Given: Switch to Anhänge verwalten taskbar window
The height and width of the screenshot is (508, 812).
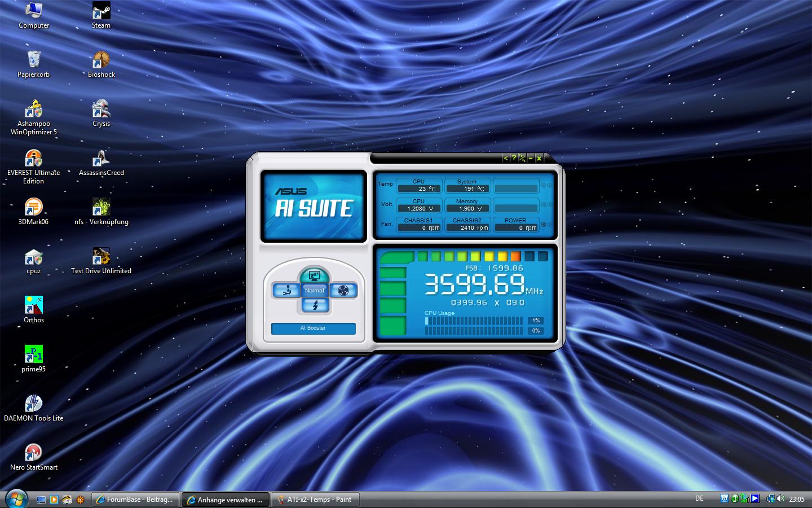Looking at the screenshot, I should pos(226,500).
